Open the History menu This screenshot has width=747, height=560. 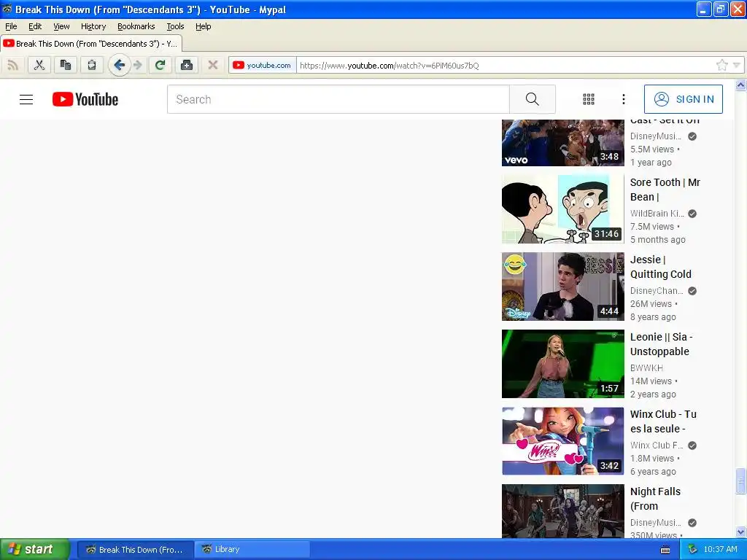pos(93,26)
